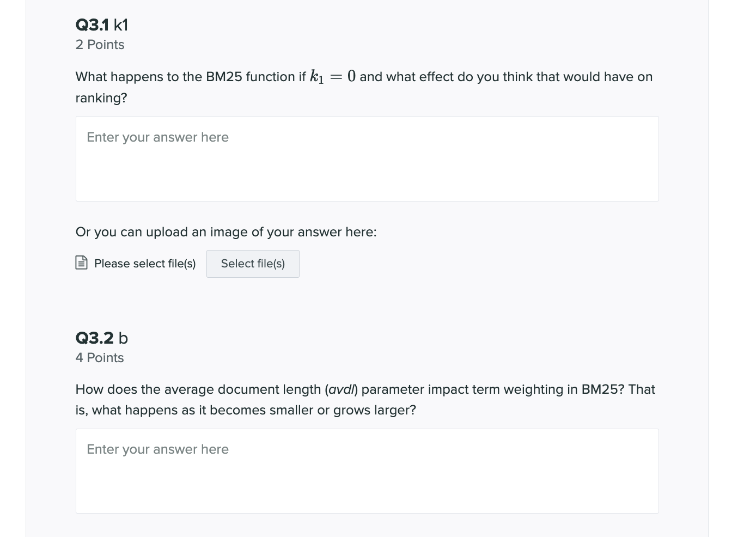The height and width of the screenshot is (537, 756).
Task: Click the BM25 text in the Q3.1 question
Action: [224, 77]
